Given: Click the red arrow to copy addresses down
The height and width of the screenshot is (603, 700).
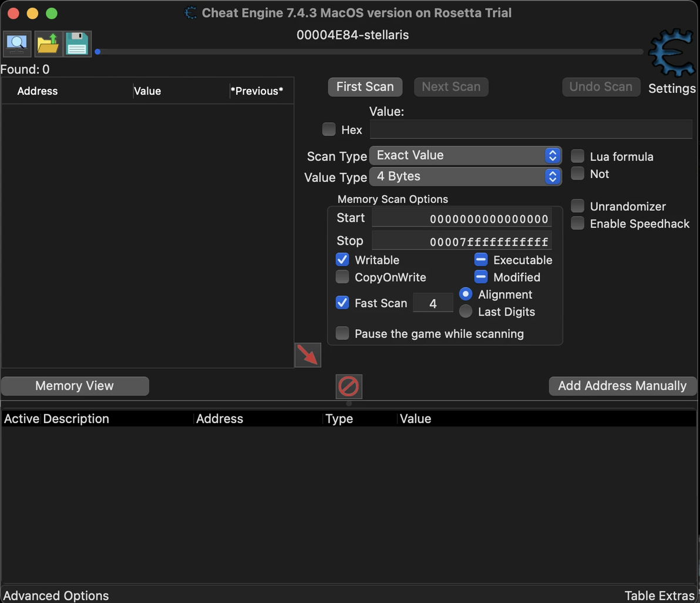Looking at the screenshot, I should coord(308,355).
